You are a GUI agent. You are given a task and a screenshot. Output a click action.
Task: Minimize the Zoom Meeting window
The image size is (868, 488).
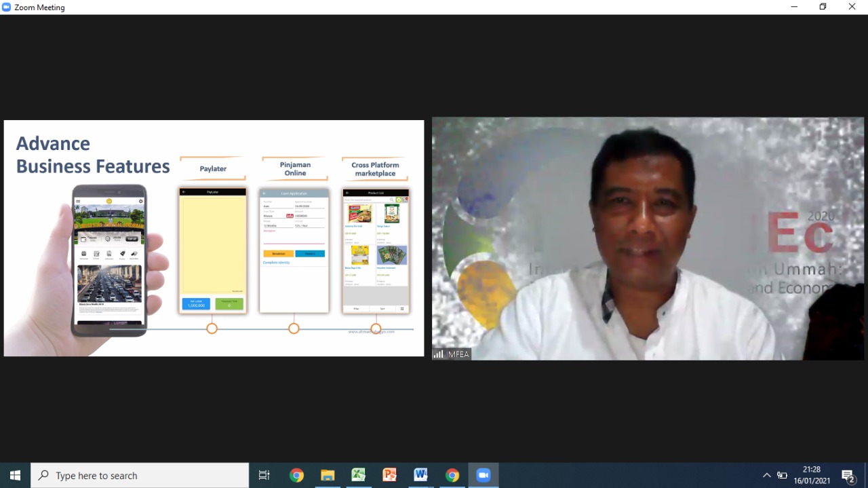pos(794,7)
